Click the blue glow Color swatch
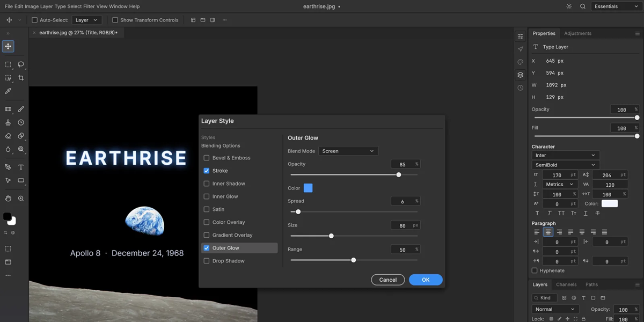The width and height of the screenshot is (644, 322). [x=308, y=188]
